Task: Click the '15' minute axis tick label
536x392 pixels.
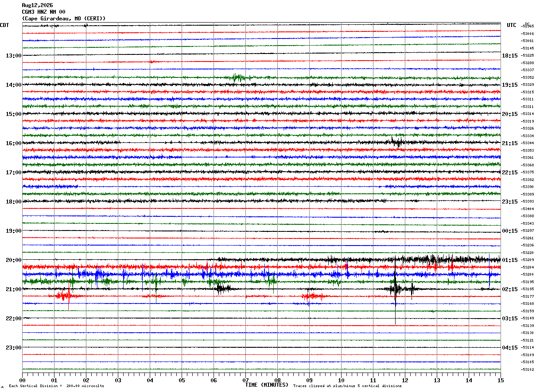Action: pos(501,380)
